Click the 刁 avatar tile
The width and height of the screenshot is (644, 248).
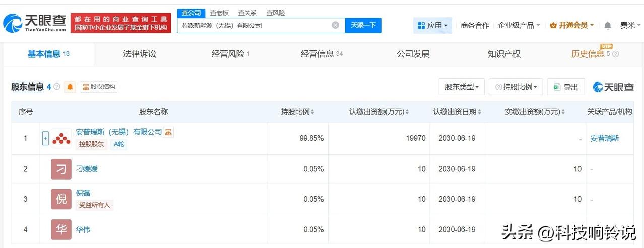[x=61, y=169]
